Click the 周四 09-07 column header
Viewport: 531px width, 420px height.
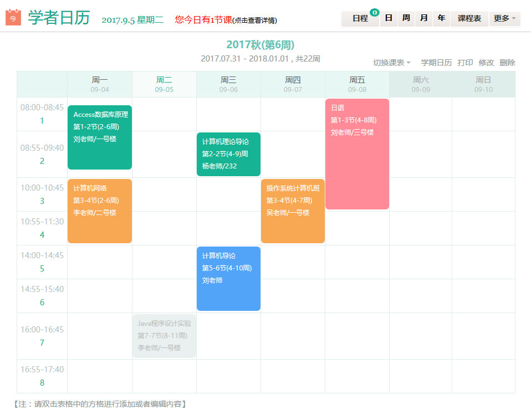(293, 84)
